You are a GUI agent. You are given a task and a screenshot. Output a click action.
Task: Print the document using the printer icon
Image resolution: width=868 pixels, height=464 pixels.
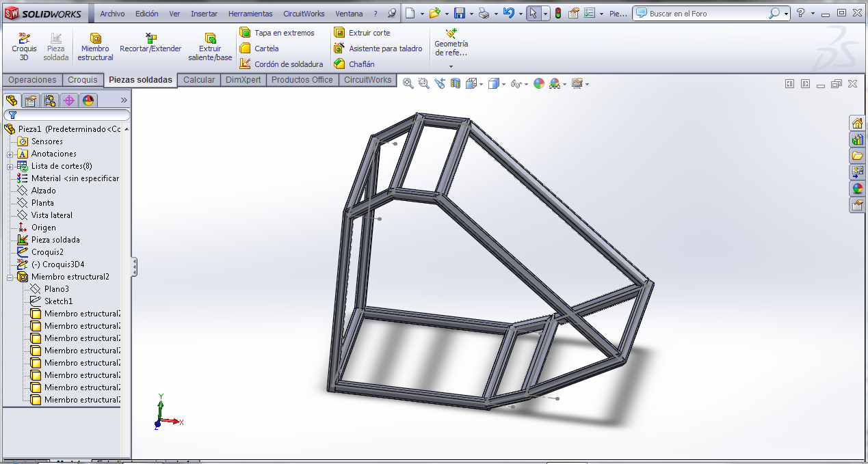pyautogui.click(x=484, y=13)
